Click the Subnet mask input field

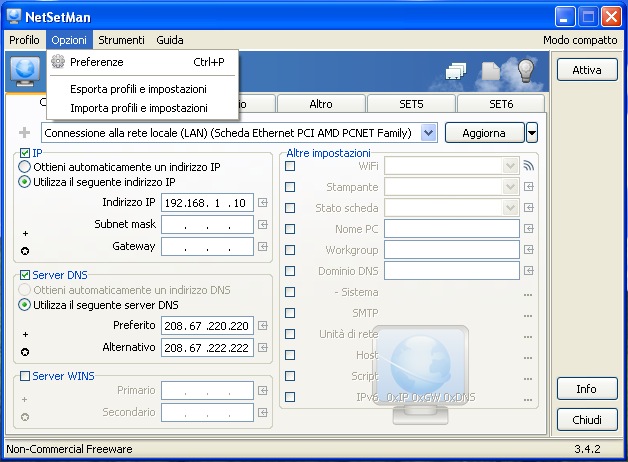(x=207, y=224)
